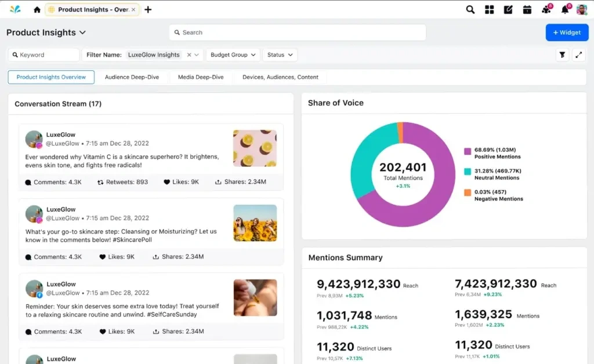This screenshot has width=594, height=364.
Task: Click the LuxeGlow Insights filter value
Action: point(154,55)
